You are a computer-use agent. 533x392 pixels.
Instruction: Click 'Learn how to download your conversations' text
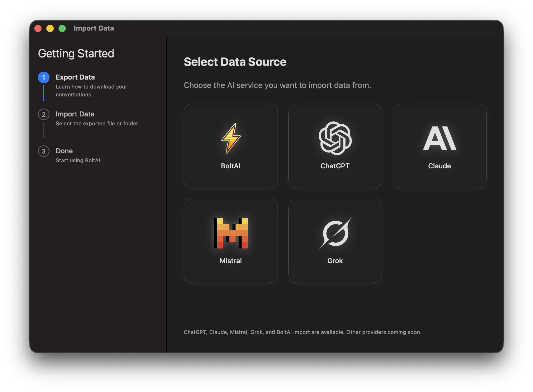91,90
